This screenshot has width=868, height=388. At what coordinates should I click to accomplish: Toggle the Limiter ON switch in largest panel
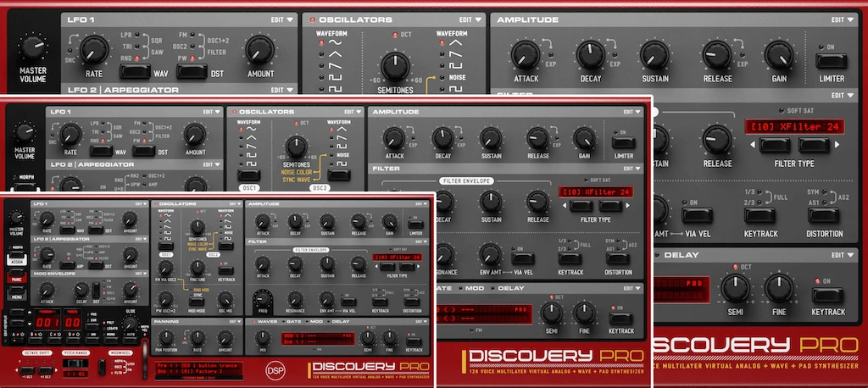tap(831, 62)
